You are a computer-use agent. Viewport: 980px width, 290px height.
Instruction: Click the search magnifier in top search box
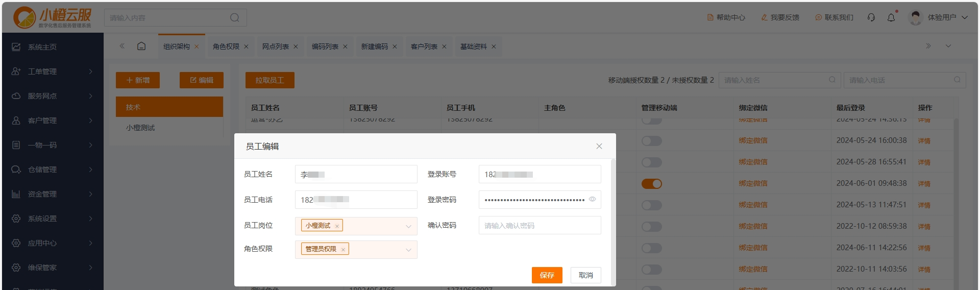pos(234,17)
